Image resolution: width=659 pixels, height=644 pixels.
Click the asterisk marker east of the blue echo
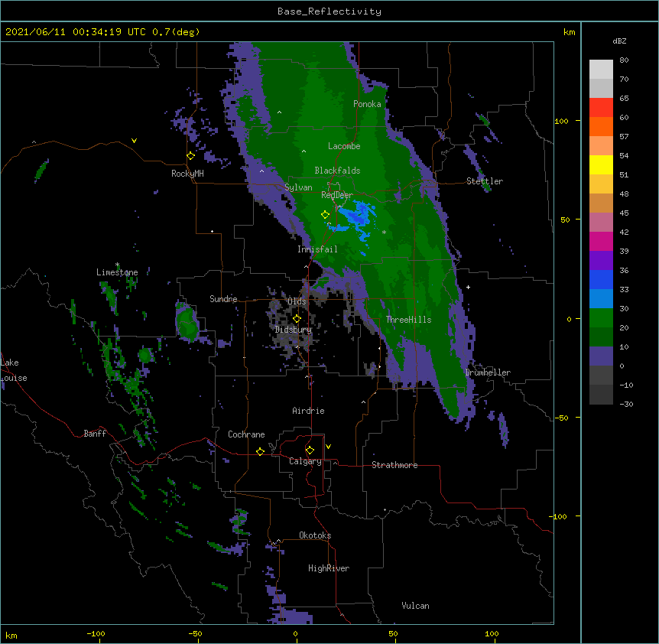click(x=384, y=233)
